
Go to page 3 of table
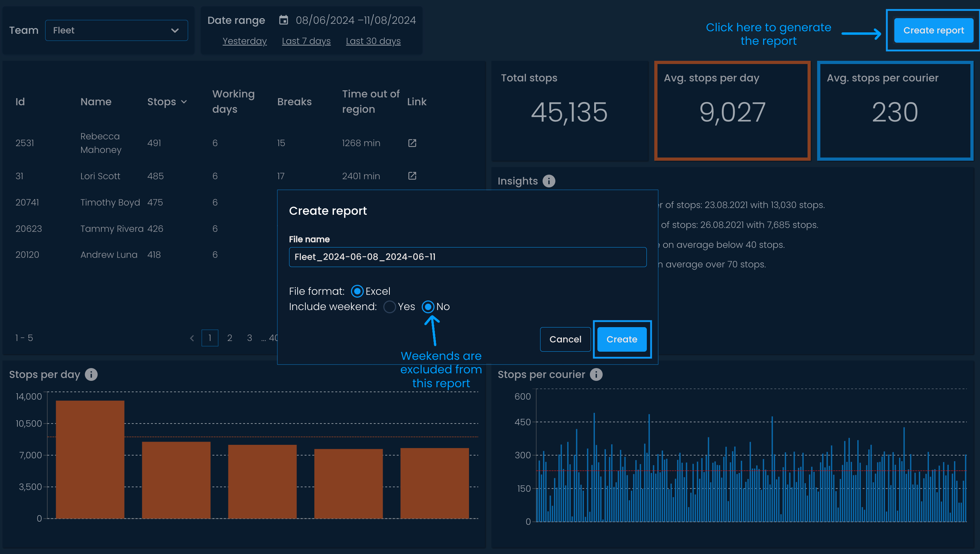point(249,338)
